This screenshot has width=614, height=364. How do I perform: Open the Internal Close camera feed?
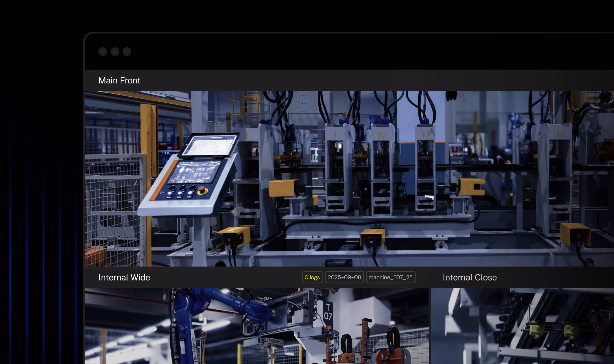522,326
